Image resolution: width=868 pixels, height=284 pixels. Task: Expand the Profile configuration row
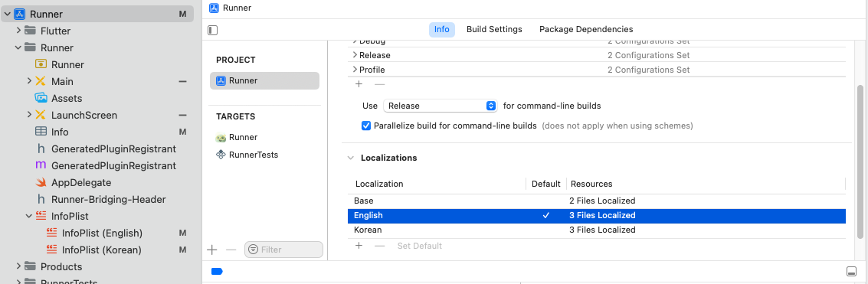click(355, 70)
